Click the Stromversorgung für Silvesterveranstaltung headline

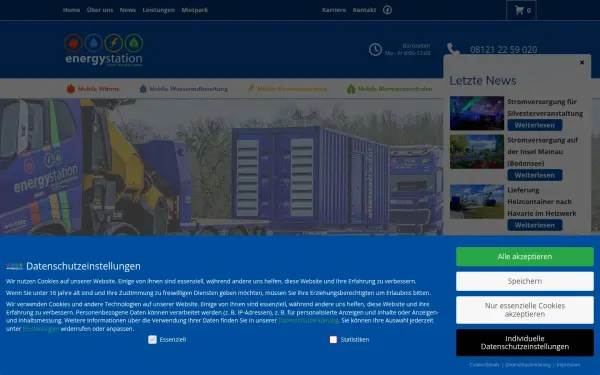coord(545,108)
